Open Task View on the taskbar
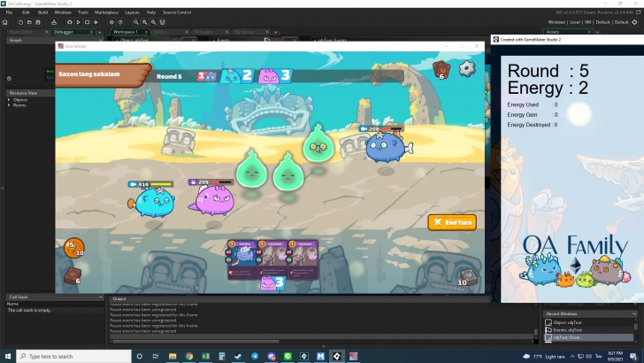This screenshot has height=363, width=644. tap(156, 356)
